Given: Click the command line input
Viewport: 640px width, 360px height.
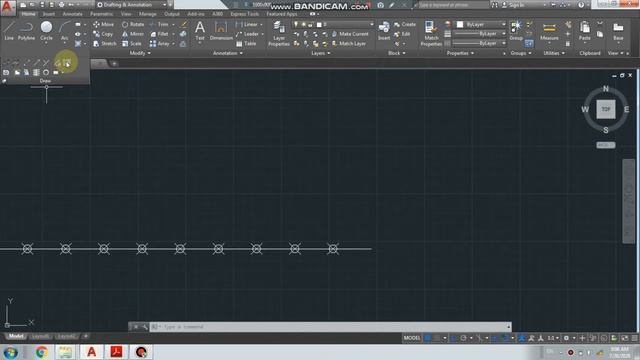Looking at the screenshot, I should click(331, 327).
